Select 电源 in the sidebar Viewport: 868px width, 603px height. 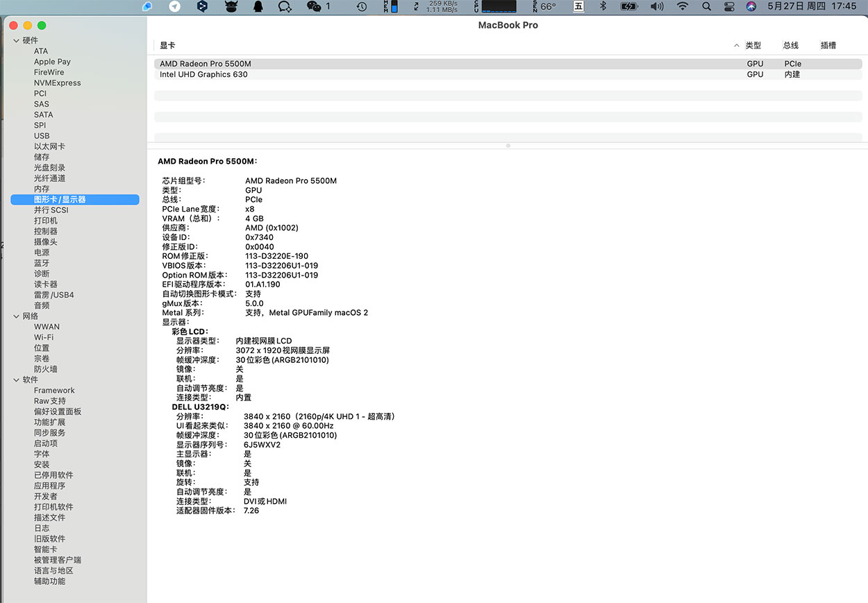42,253
